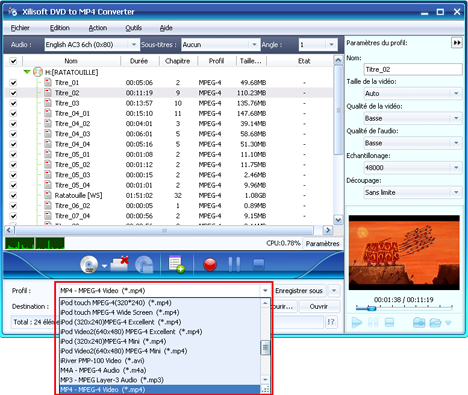
Task: Open DVD with the disc icon
Action: [x=89, y=265]
